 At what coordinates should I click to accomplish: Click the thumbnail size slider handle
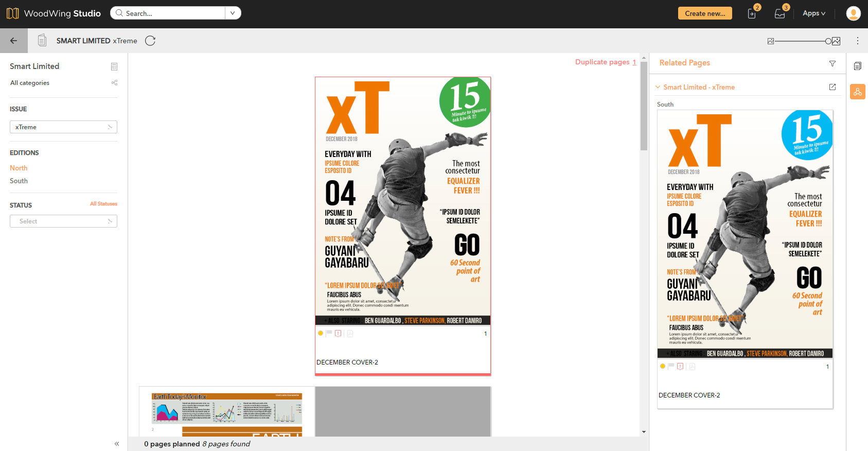click(x=828, y=41)
